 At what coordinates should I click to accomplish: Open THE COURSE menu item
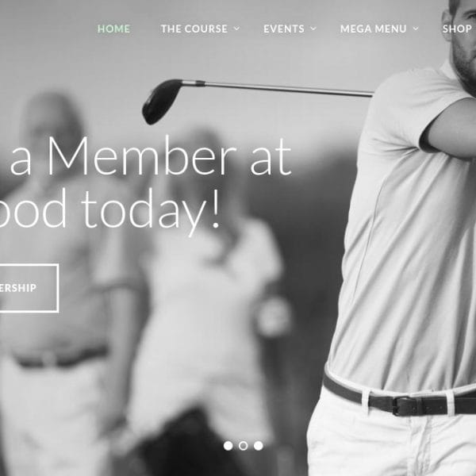click(194, 29)
